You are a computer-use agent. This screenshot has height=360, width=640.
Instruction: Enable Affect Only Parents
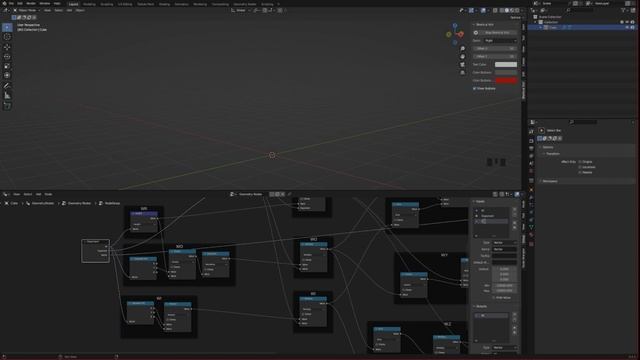click(580, 172)
